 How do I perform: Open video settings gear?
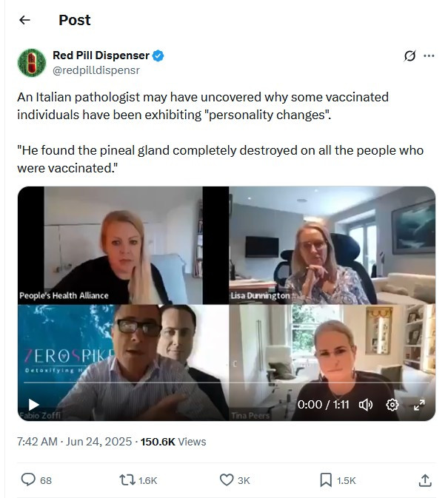click(x=392, y=404)
